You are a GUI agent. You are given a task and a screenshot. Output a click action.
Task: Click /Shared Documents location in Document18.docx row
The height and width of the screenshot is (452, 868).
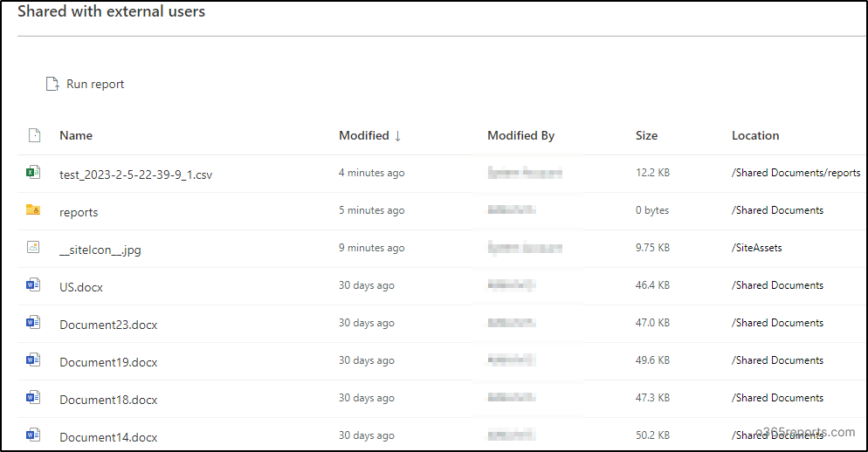777,398
